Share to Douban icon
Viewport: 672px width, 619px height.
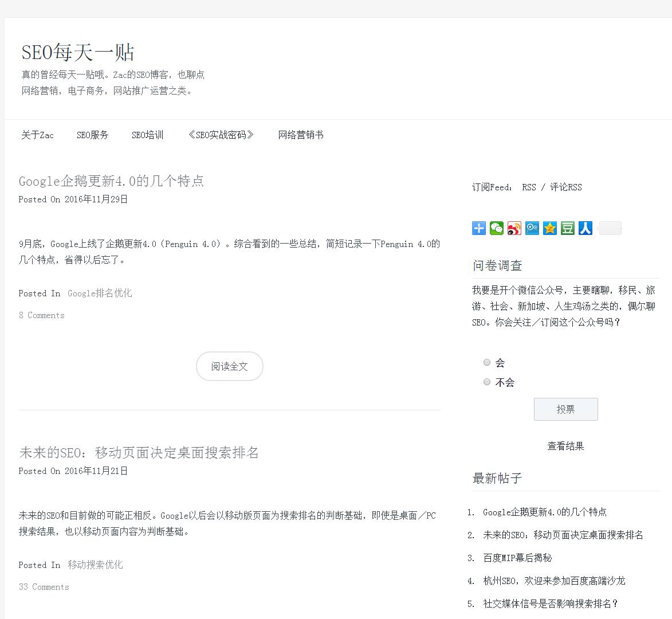click(x=568, y=228)
